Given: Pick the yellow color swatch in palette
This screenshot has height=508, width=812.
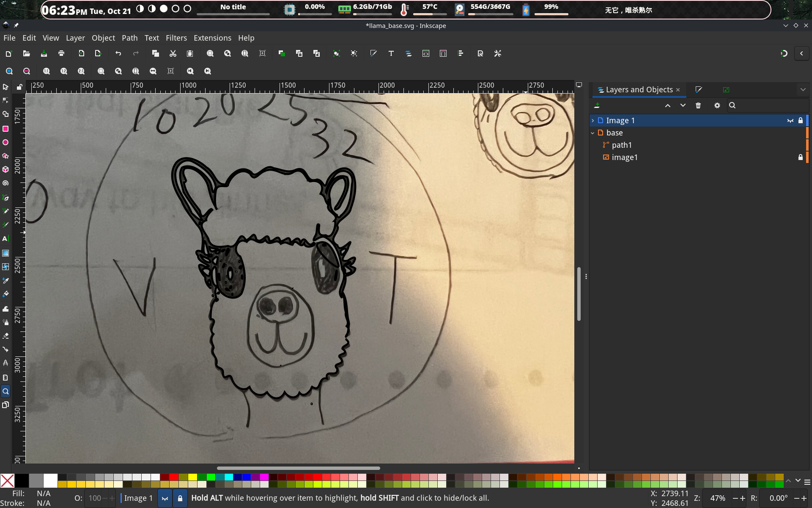Looking at the screenshot, I should coord(192,477).
